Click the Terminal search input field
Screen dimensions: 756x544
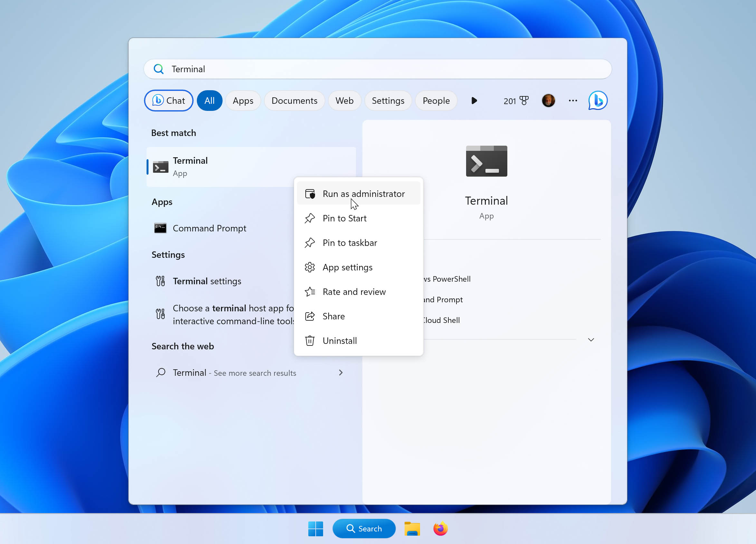(378, 69)
